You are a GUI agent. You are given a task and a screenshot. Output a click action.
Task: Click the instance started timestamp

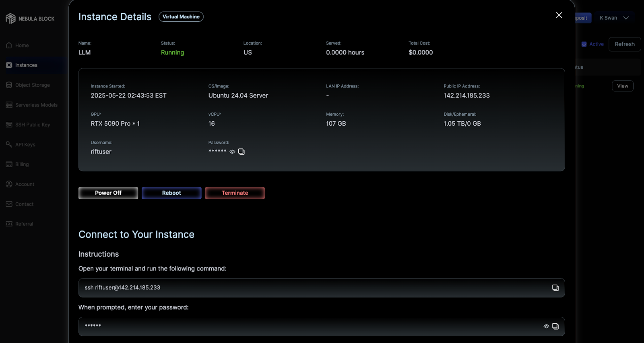tap(128, 96)
